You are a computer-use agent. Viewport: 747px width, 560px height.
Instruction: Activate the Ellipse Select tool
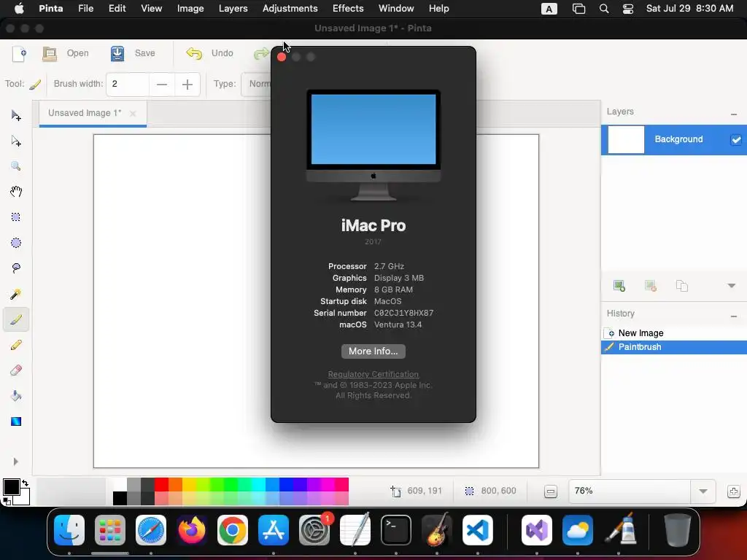16,243
